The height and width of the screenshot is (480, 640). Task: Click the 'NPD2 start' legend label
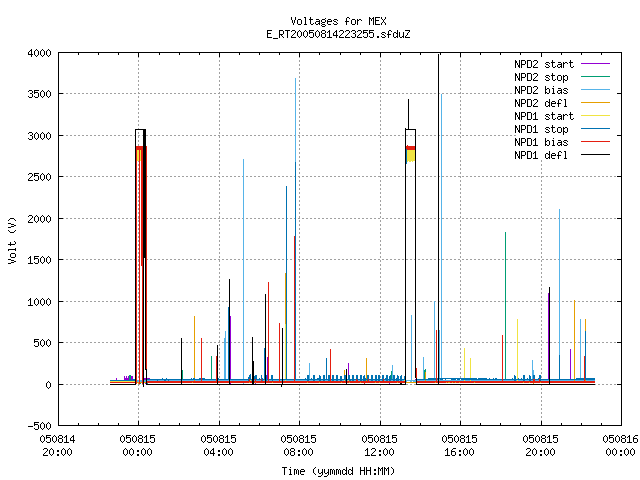point(544,64)
